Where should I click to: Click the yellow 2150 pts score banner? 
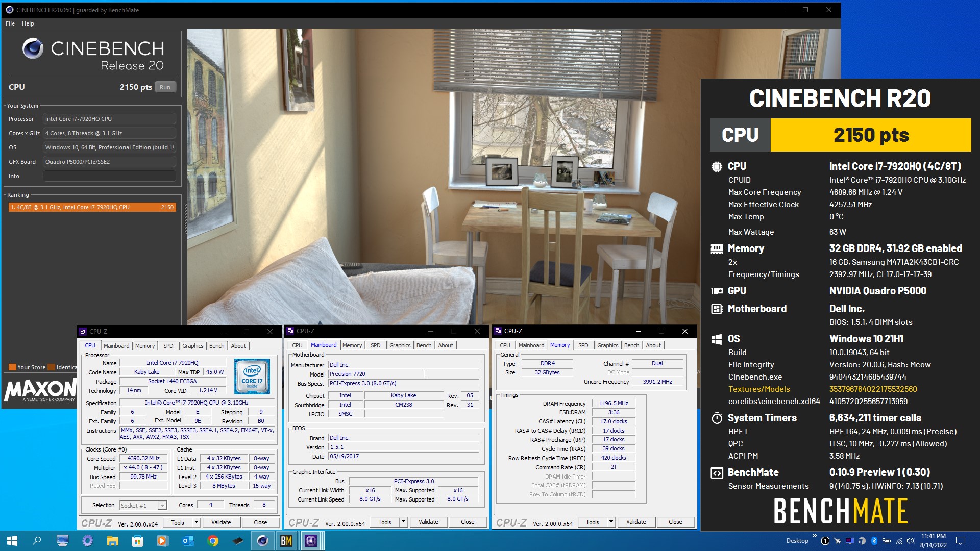pos(871,135)
